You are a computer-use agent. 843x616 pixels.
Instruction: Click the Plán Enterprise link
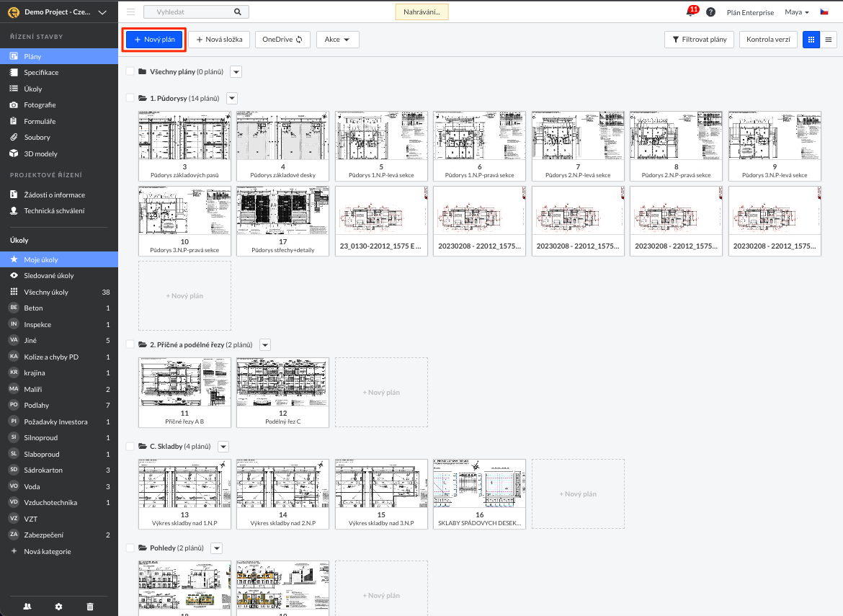750,12
